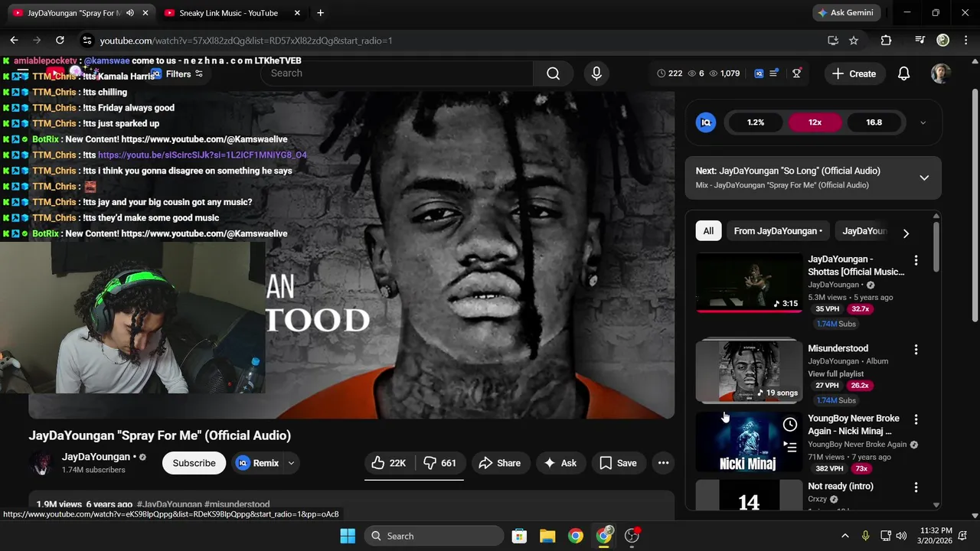
Task: Share the video
Action: (500, 463)
